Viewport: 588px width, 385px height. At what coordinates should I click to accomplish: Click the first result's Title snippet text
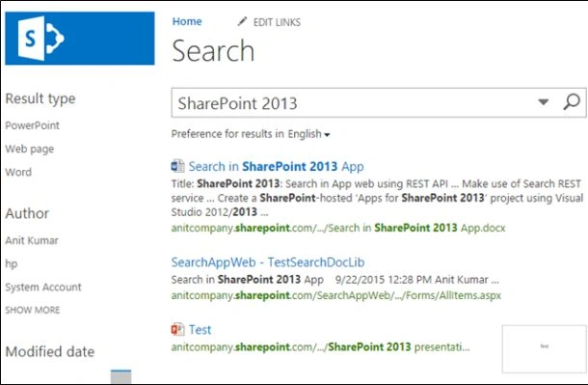click(x=377, y=198)
